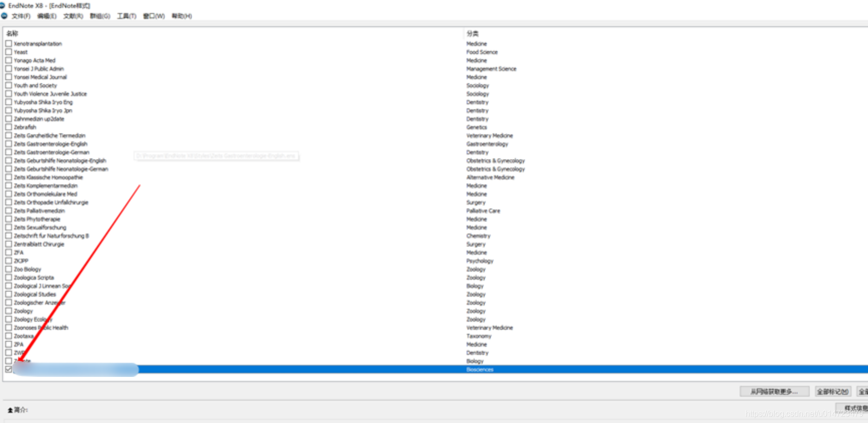Open the 帮助(H) menu
The height and width of the screenshot is (423, 868).
[x=182, y=16]
